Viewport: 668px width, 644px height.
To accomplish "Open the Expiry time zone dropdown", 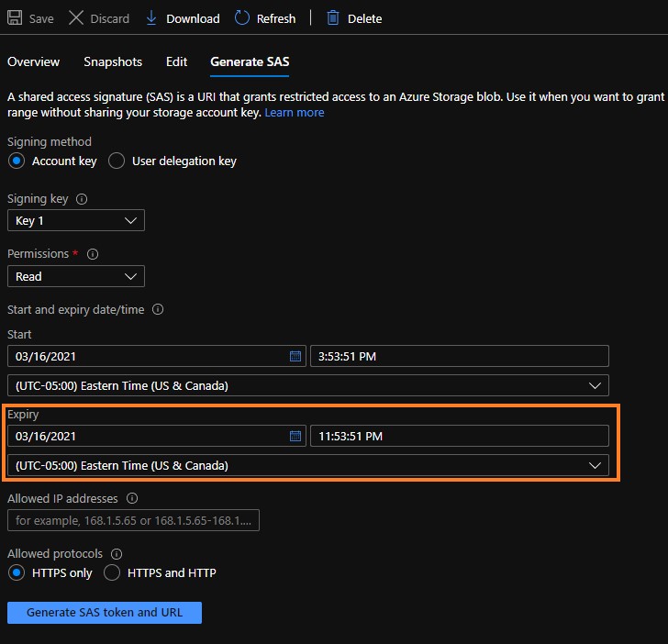I will [x=308, y=465].
